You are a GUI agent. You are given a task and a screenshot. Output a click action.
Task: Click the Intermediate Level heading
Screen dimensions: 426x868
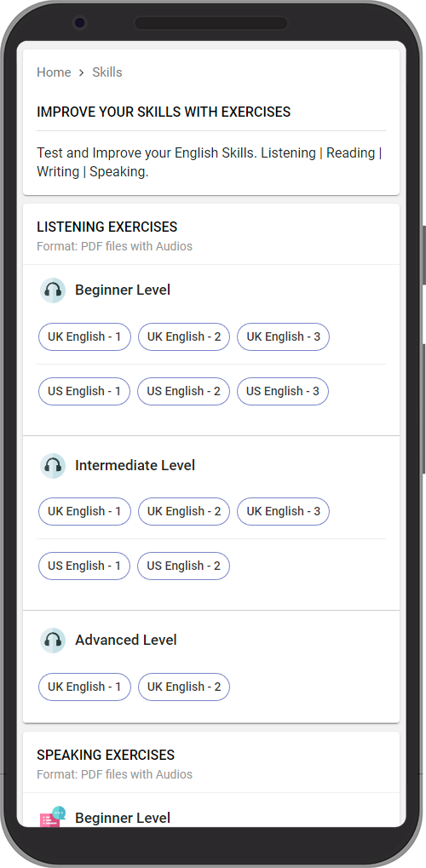[135, 466]
